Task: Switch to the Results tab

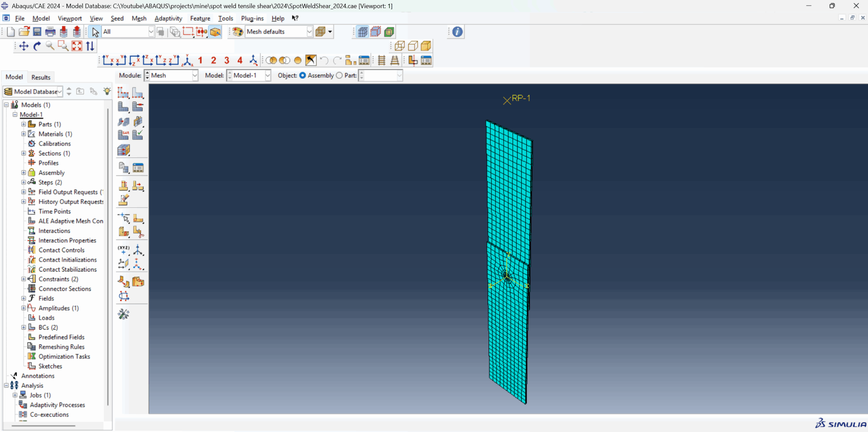Action: (41, 77)
